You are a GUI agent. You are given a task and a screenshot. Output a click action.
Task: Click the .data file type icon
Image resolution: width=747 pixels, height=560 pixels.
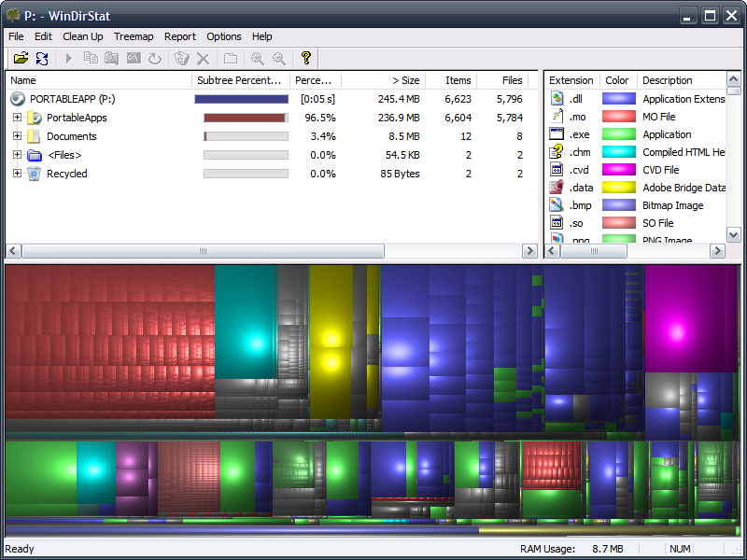point(557,188)
